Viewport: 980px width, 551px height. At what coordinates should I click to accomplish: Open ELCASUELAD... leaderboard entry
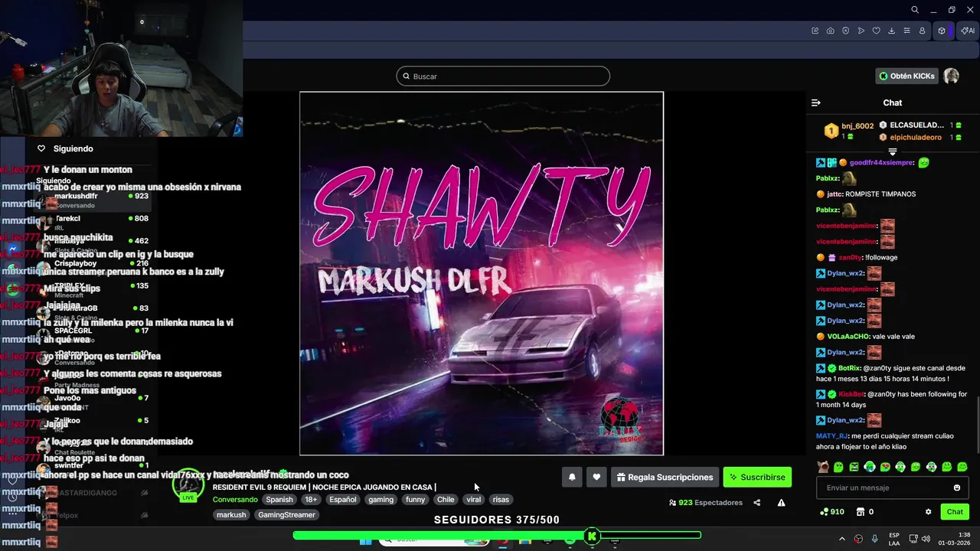(916, 125)
